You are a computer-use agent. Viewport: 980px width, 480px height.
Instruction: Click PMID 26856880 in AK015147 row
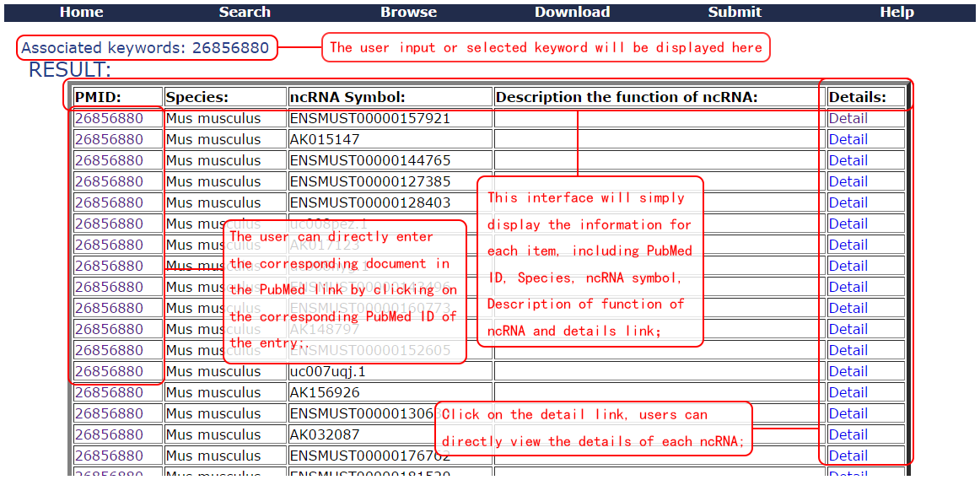109,139
